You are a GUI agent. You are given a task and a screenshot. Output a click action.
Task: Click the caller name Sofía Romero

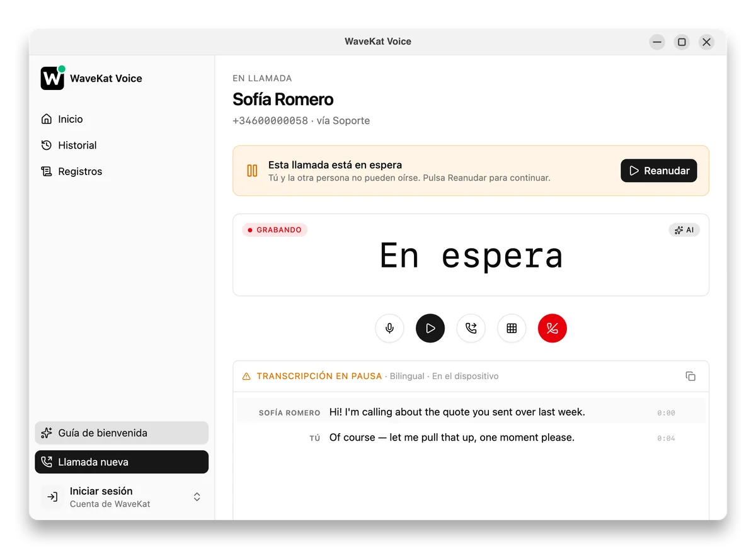[283, 99]
